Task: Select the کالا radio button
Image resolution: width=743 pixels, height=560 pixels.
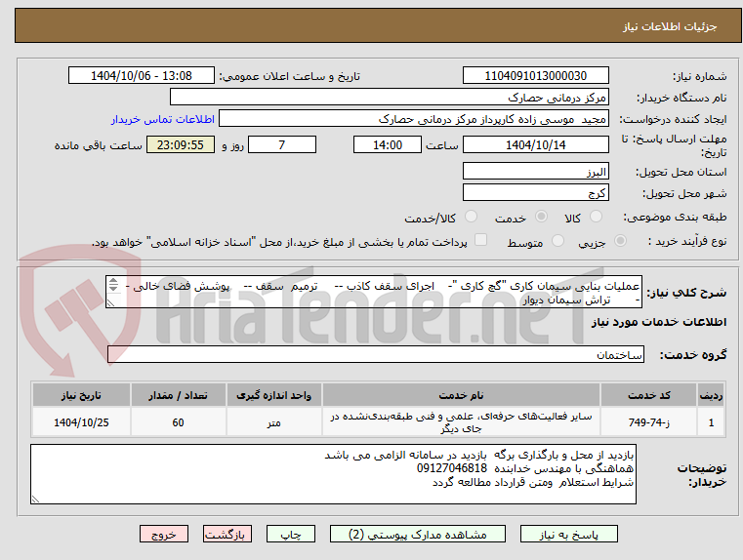Action: (x=596, y=217)
